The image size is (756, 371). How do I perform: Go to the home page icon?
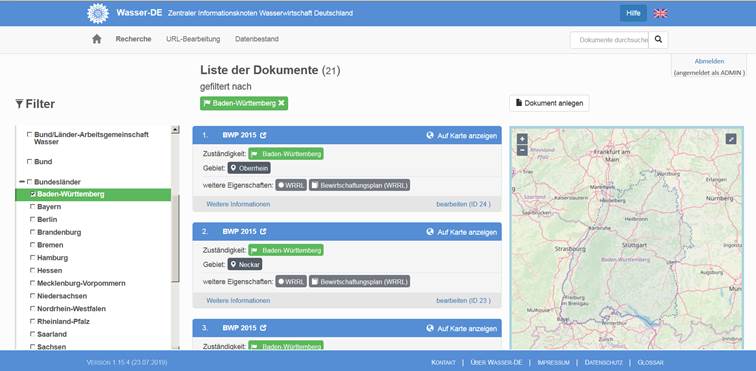pos(96,39)
